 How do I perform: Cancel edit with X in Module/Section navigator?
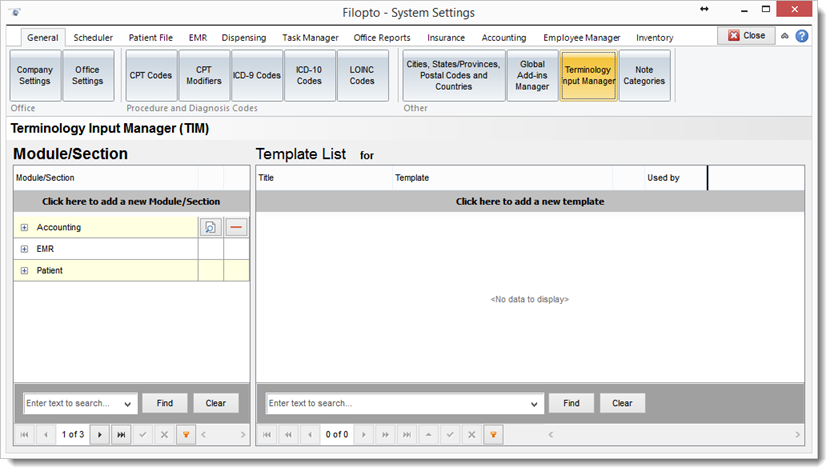[165, 435]
